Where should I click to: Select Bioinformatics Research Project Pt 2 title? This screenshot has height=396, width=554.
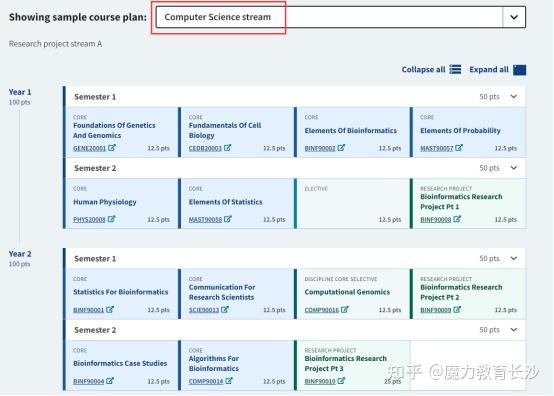pyautogui.click(x=461, y=292)
